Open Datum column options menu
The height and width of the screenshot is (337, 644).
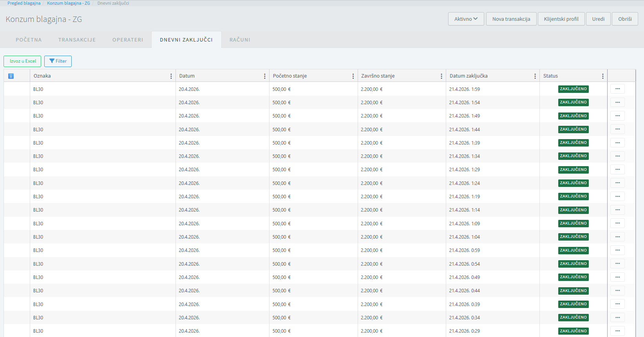[265, 76]
